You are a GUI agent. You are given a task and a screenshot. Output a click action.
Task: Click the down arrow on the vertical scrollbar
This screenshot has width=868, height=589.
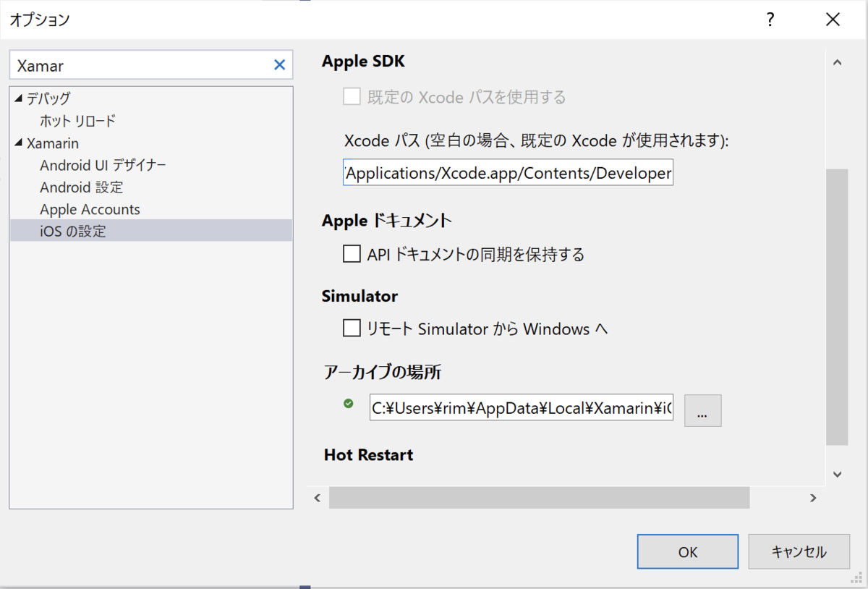(x=837, y=474)
